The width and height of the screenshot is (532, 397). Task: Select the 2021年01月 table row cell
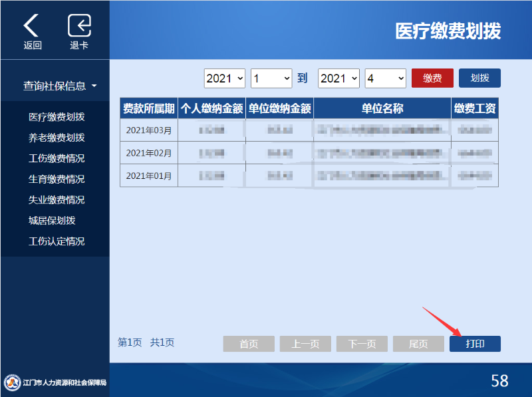pos(148,176)
